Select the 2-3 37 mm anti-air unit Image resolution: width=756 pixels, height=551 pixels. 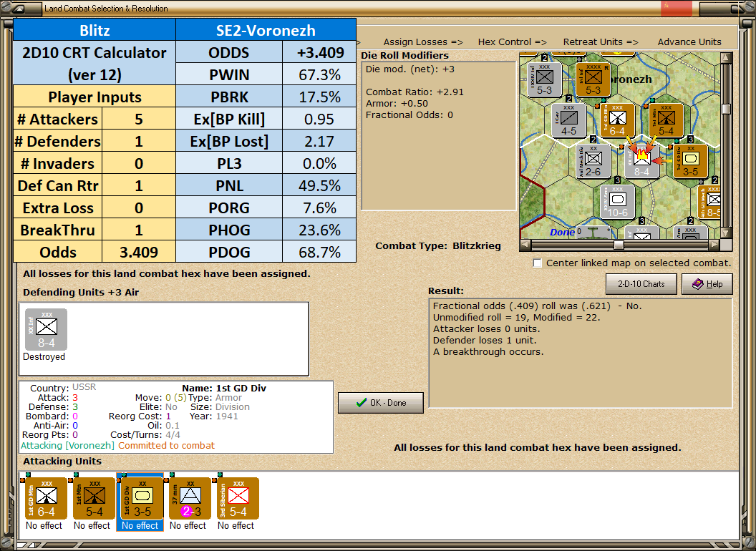[x=190, y=499]
